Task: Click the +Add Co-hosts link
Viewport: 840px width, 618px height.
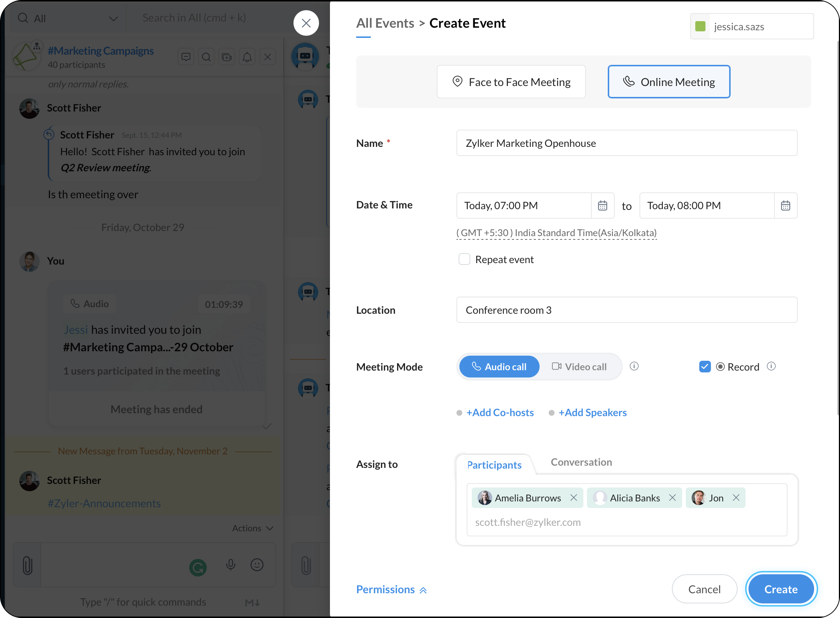Action: 500,412
